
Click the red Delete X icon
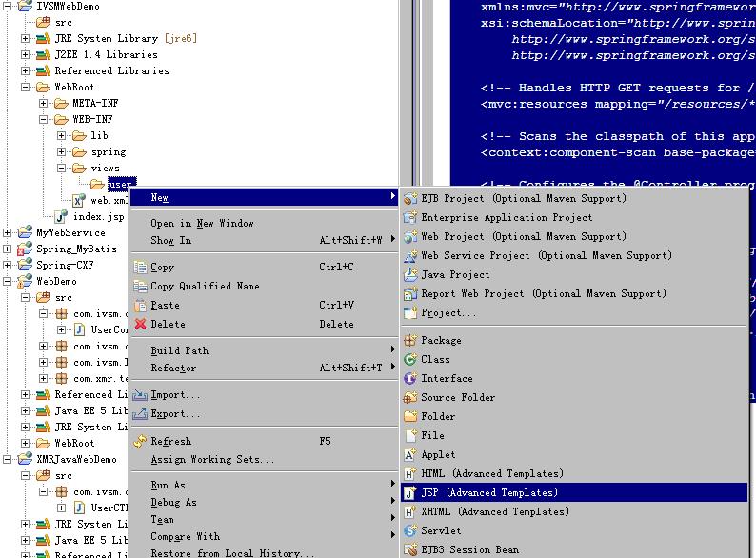140,324
